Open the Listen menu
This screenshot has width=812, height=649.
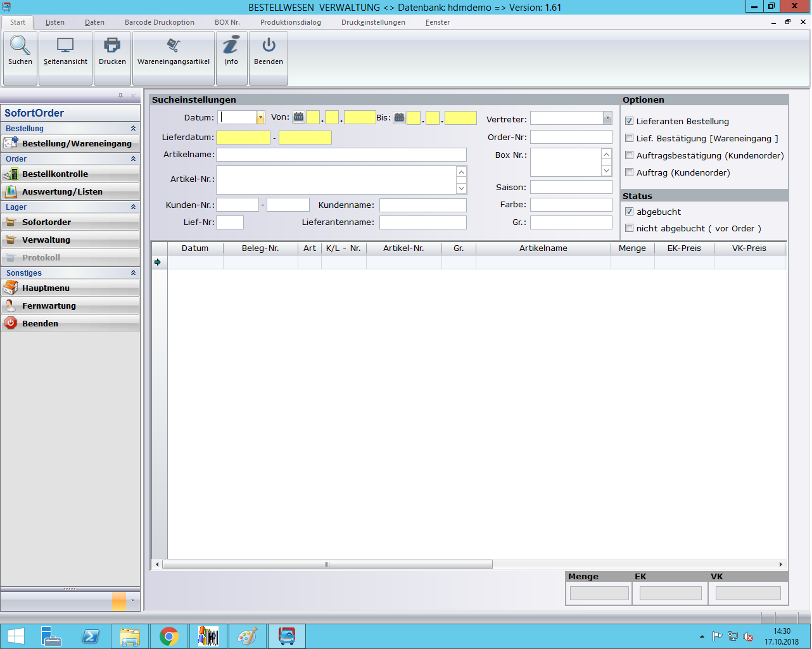pos(54,22)
